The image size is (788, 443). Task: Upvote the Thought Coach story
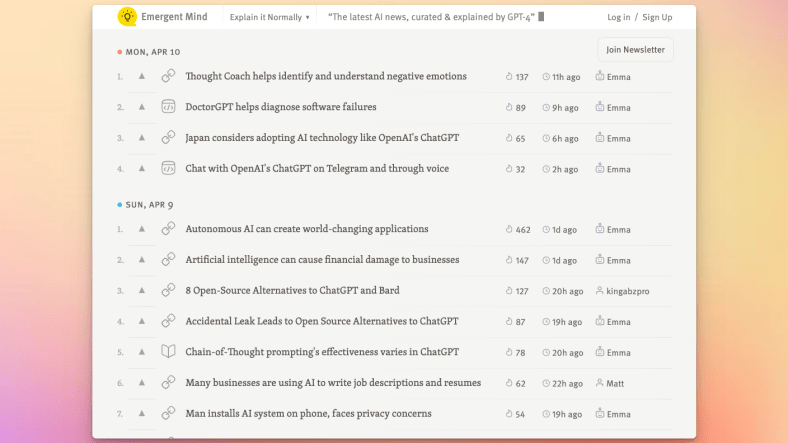click(142, 76)
